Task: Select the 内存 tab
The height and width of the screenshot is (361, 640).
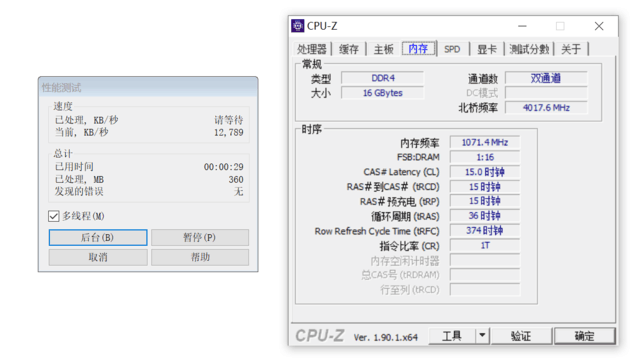Action: click(418, 49)
